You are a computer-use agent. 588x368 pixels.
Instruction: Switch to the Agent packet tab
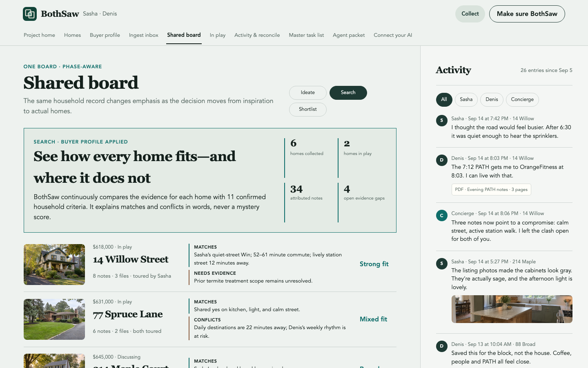(349, 35)
